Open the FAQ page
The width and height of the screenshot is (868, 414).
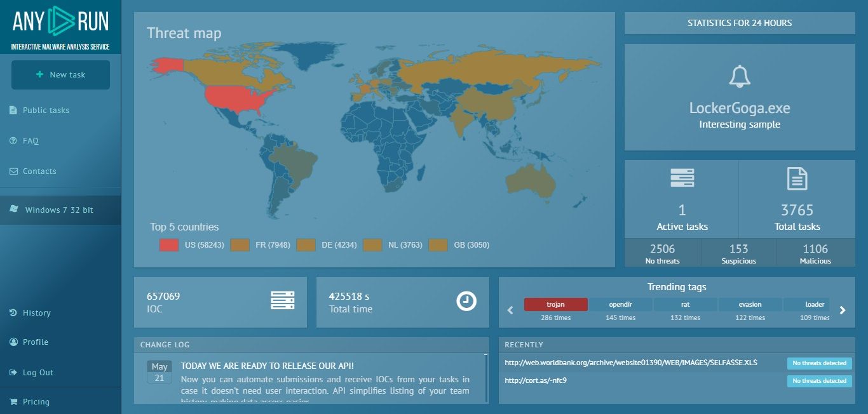(x=31, y=141)
